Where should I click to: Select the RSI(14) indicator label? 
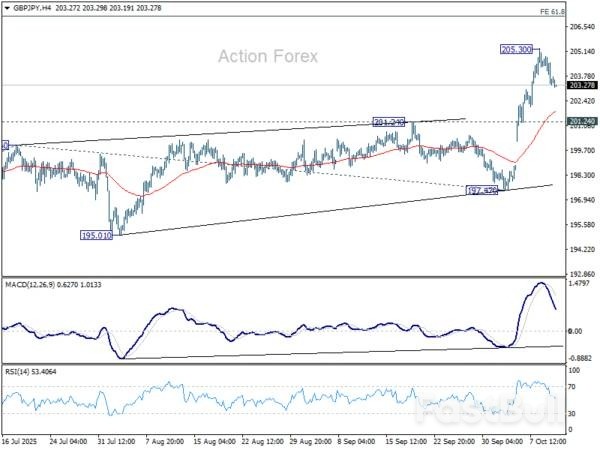click(x=20, y=373)
